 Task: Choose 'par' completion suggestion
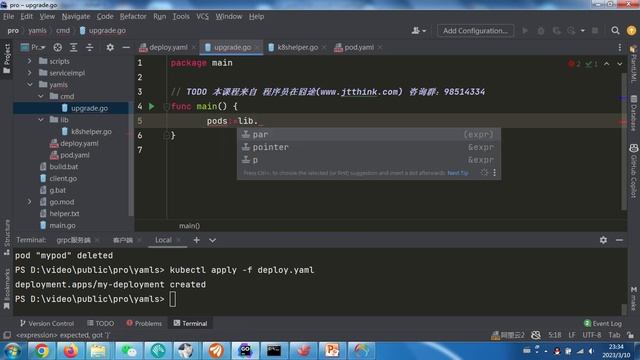click(x=369, y=135)
